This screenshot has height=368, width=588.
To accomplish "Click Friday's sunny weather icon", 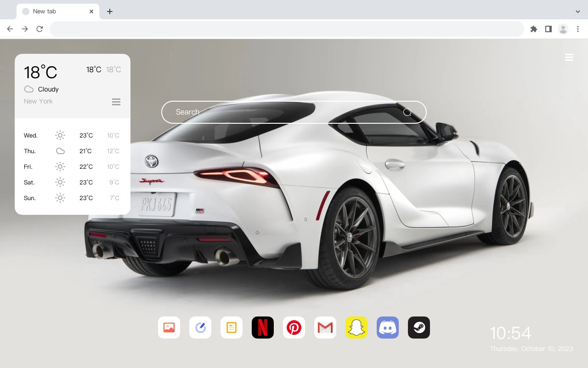I will tap(60, 167).
